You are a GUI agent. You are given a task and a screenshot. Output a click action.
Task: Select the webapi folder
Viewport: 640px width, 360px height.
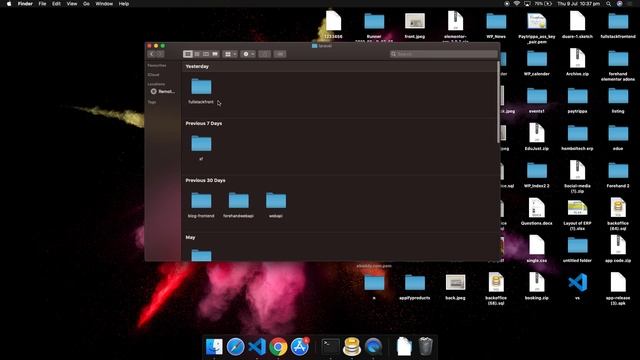(276, 205)
